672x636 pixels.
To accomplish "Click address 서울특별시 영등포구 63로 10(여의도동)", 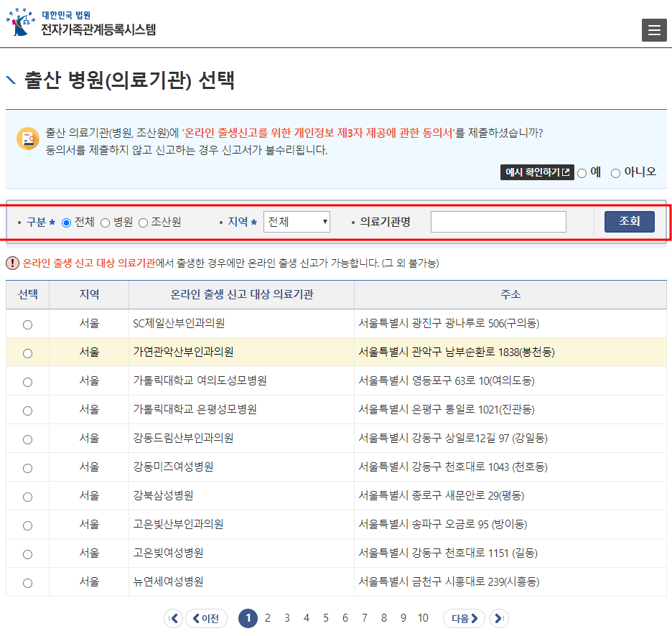I will point(446,380).
